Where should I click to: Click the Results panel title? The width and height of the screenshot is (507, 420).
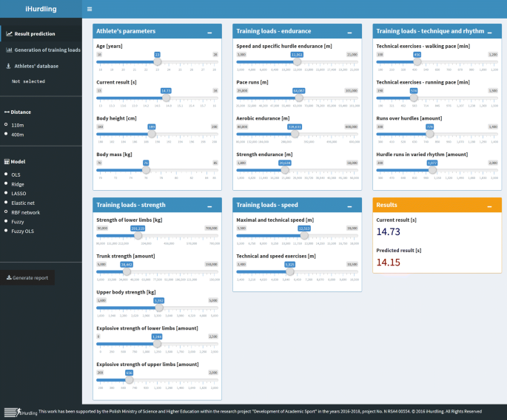click(386, 205)
